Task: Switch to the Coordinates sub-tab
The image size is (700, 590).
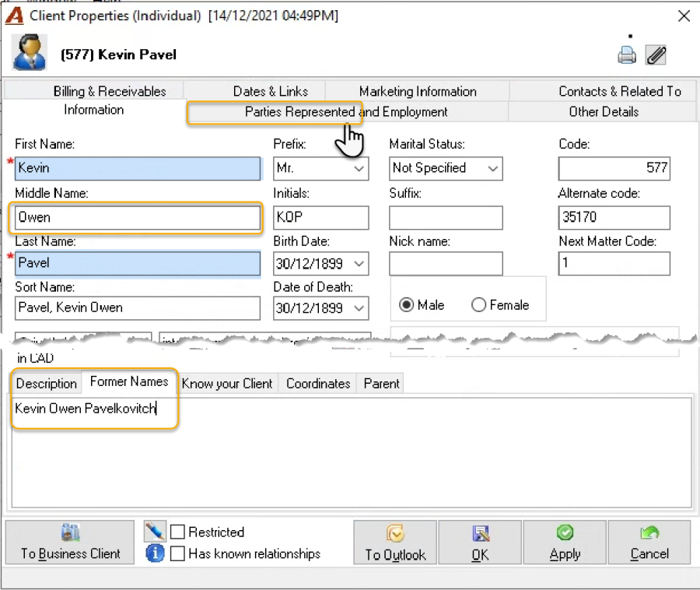Action: pos(318,384)
